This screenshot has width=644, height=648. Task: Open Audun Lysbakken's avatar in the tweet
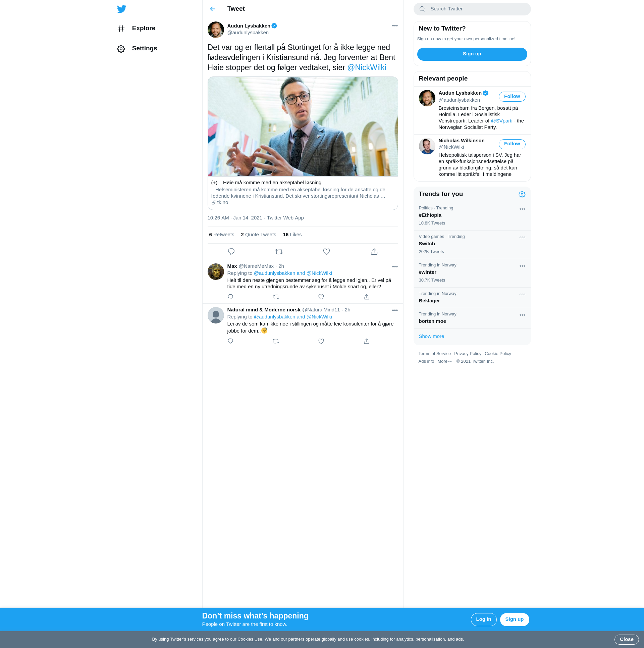click(x=216, y=30)
